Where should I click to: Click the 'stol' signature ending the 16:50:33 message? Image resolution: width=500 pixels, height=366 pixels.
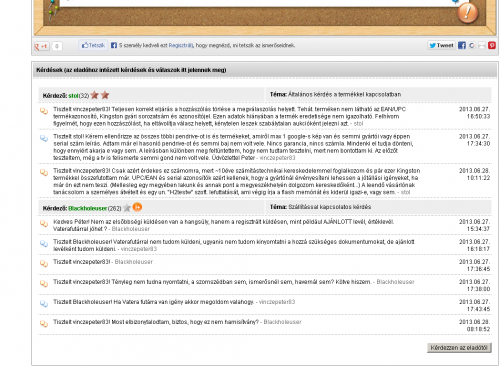[358, 123]
